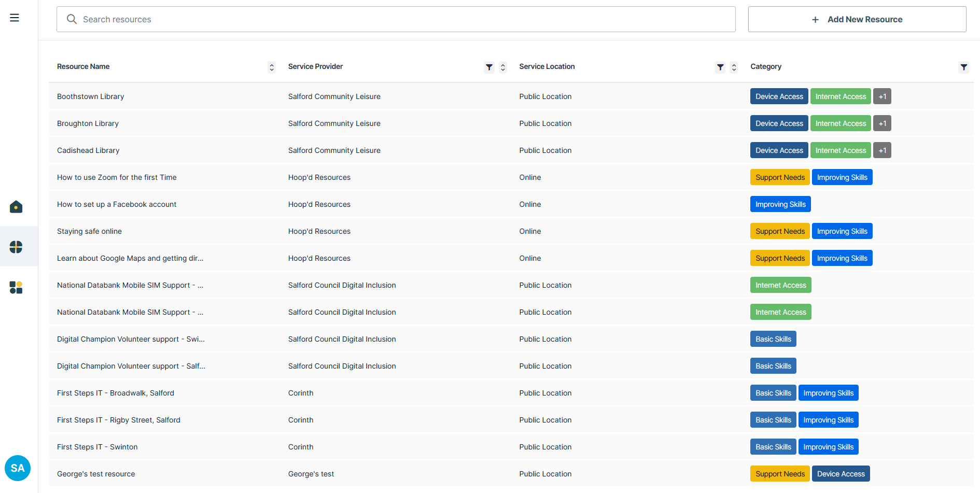Filter the Category column
Viewport: 980px width, 493px height.
coord(963,67)
